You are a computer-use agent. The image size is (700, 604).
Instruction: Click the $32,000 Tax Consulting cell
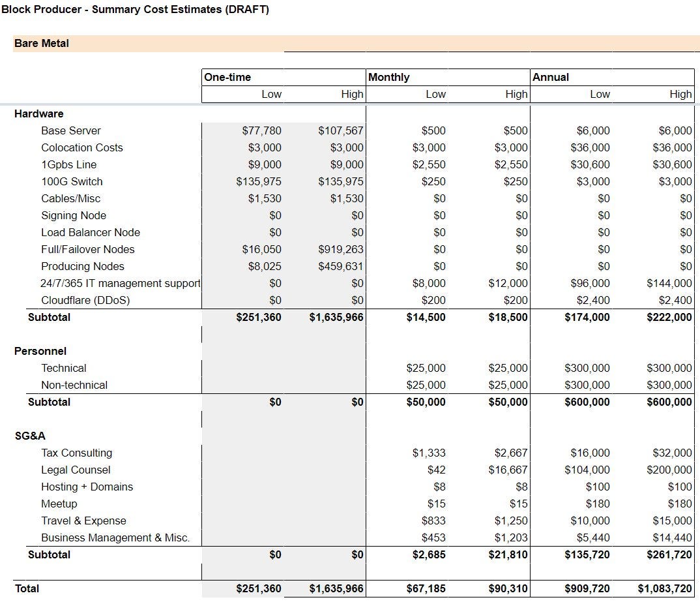click(x=673, y=453)
